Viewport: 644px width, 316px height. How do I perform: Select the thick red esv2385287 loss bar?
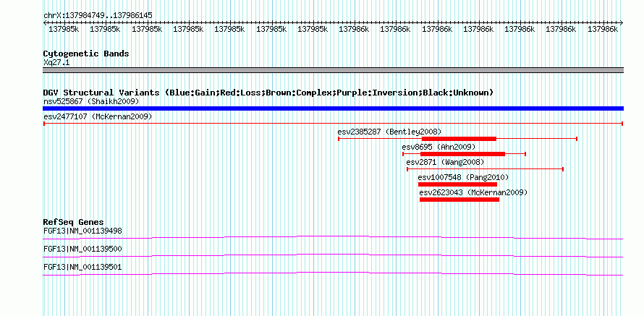pyautogui.click(x=459, y=139)
